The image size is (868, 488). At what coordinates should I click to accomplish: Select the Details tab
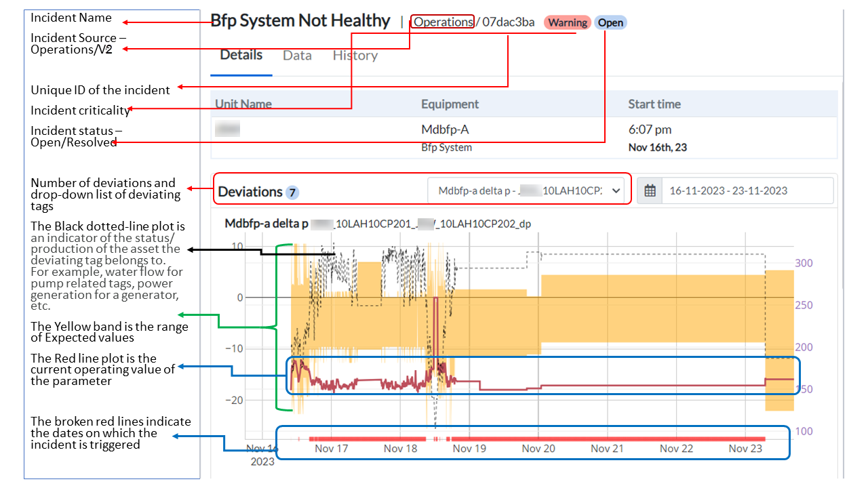click(x=241, y=56)
